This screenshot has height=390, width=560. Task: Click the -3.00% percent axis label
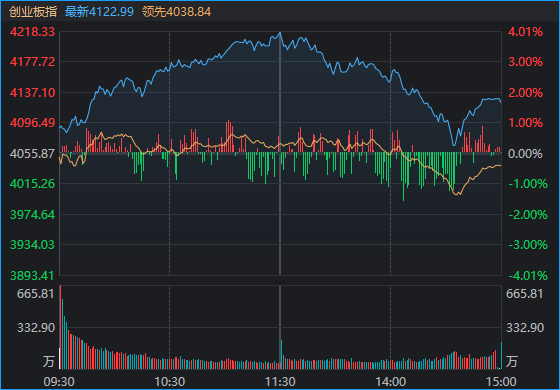[x=528, y=245]
